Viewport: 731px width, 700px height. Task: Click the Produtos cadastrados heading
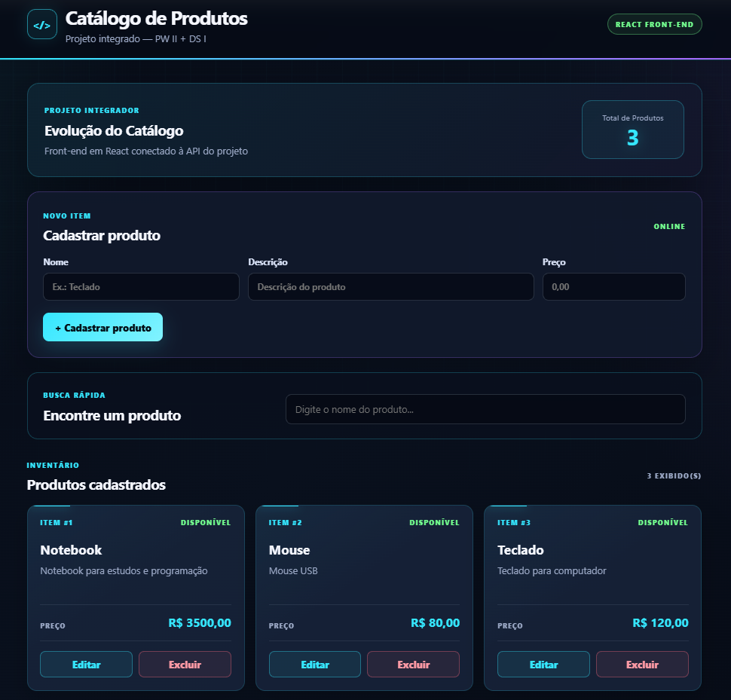(96, 484)
